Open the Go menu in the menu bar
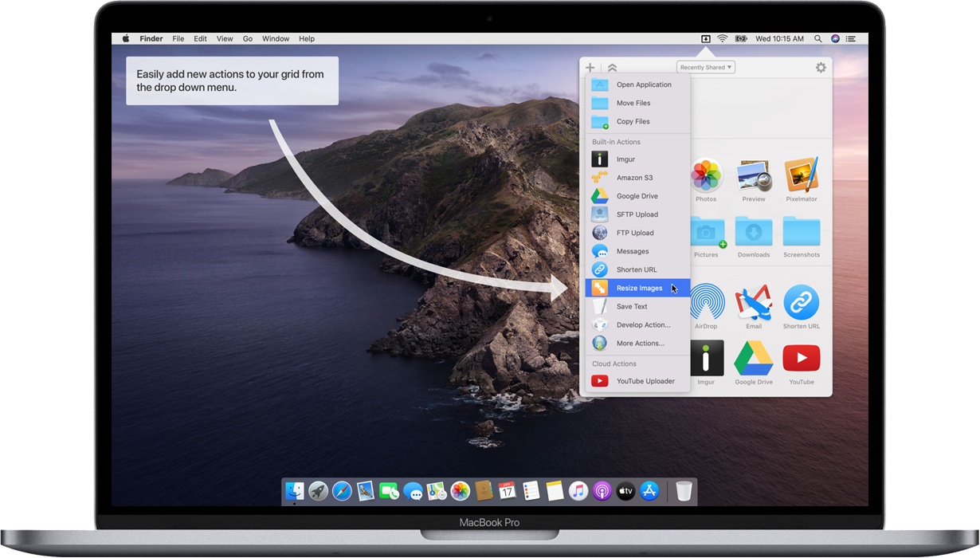Image resolution: width=980 pixels, height=558 pixels. pos(247,37)
